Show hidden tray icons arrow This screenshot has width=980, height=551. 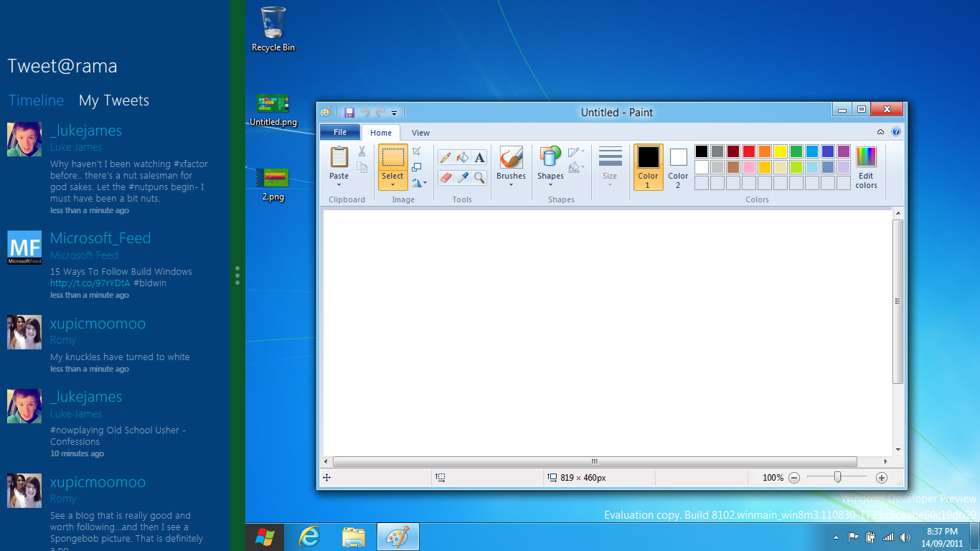tap(837, 537)
